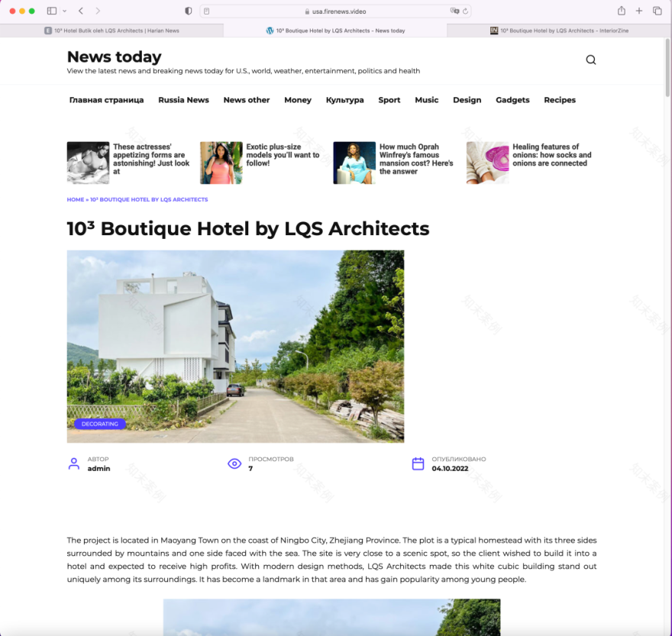Switch to the Harian News tab
The image size is (672, 636).
(111, 31)
